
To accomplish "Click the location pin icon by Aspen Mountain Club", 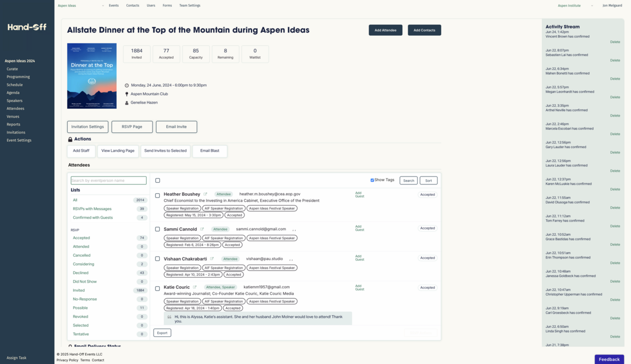I will tap(127, 94).
